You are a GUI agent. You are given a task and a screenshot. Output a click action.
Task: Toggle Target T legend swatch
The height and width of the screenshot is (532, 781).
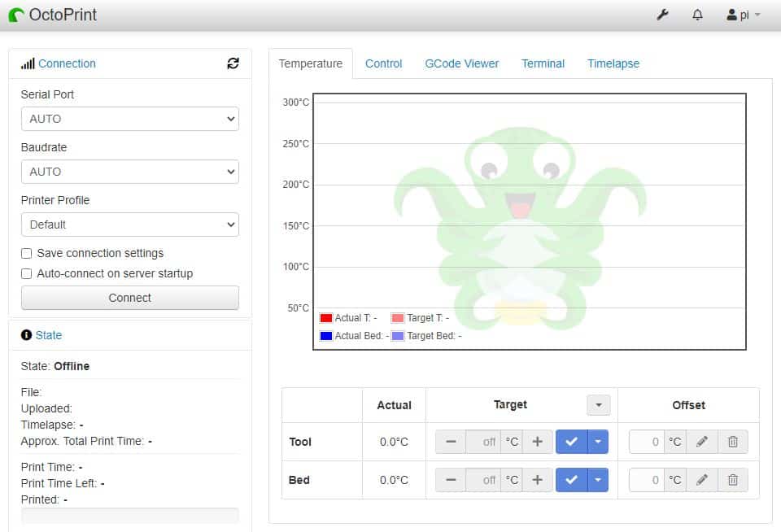[398, 318]
